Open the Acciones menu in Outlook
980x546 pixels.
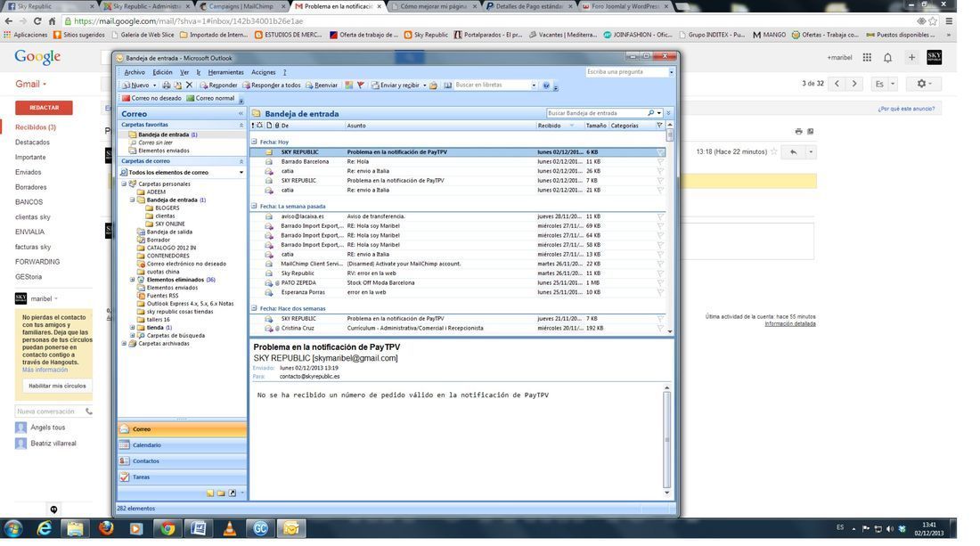[263, 72]
